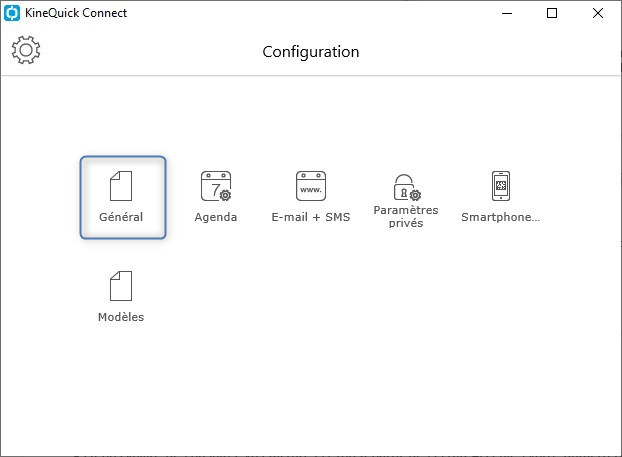Open the Modèles document icon
This screenshot has height=457, width=622.
click(121, 286)
